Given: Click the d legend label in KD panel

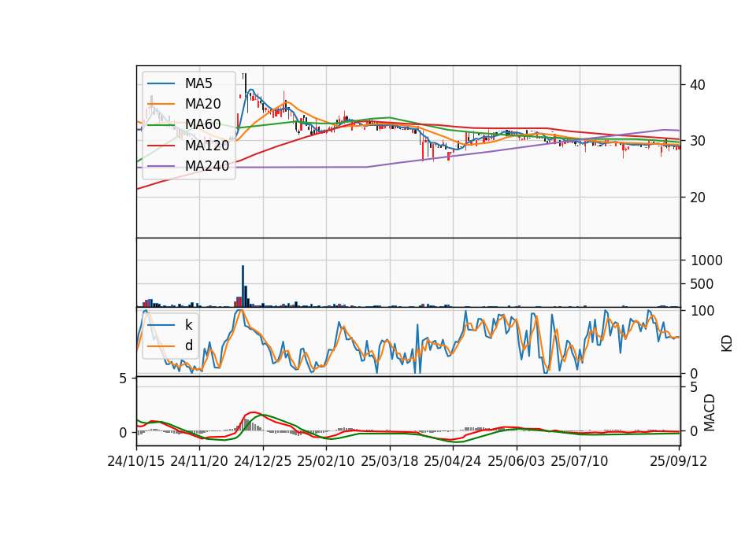Looking at the screenshot, I should coord(188,345).
